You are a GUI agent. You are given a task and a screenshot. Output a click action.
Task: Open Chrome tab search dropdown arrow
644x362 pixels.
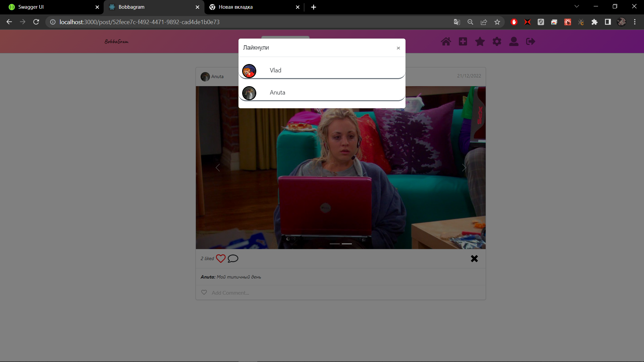coord(577,6)
